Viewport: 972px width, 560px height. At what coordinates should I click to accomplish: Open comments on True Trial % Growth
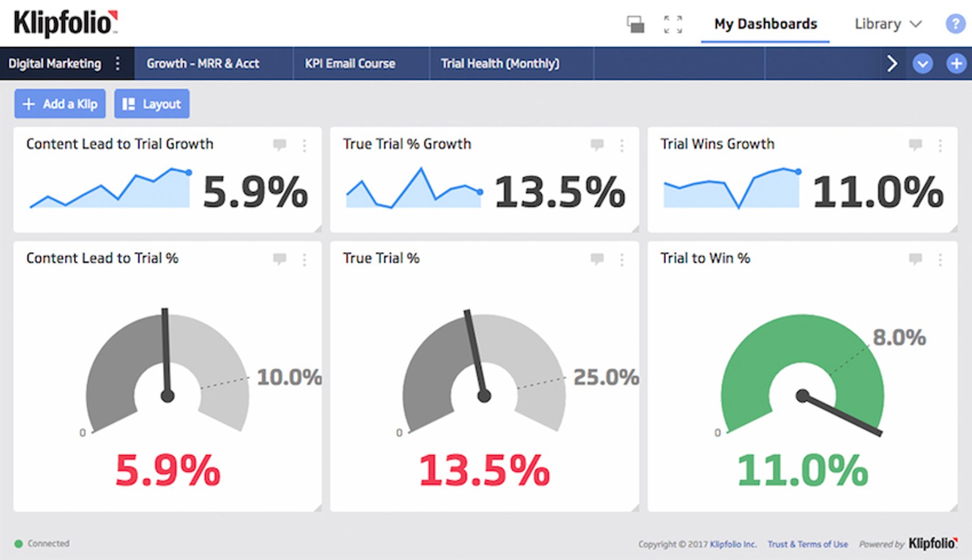coord(597,145)
